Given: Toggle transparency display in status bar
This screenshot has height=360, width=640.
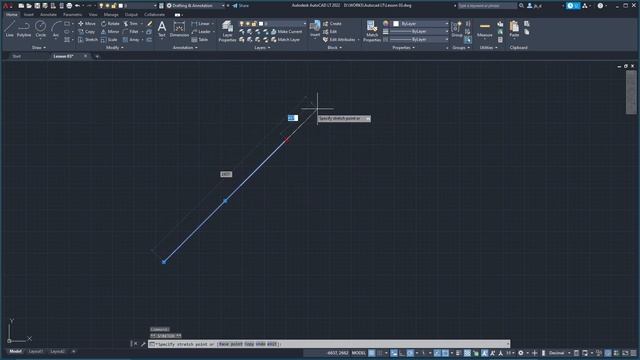Looking at the screenshot, I should [467, 353].
